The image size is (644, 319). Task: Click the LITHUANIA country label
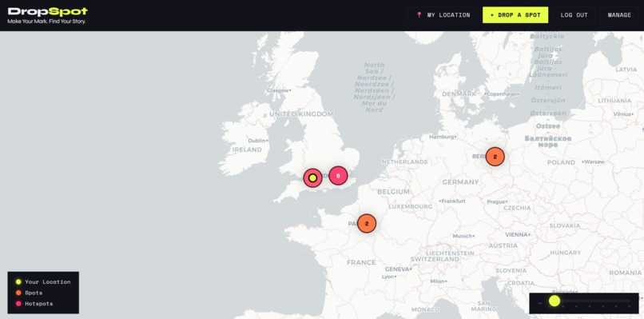(x=614, y=101)
